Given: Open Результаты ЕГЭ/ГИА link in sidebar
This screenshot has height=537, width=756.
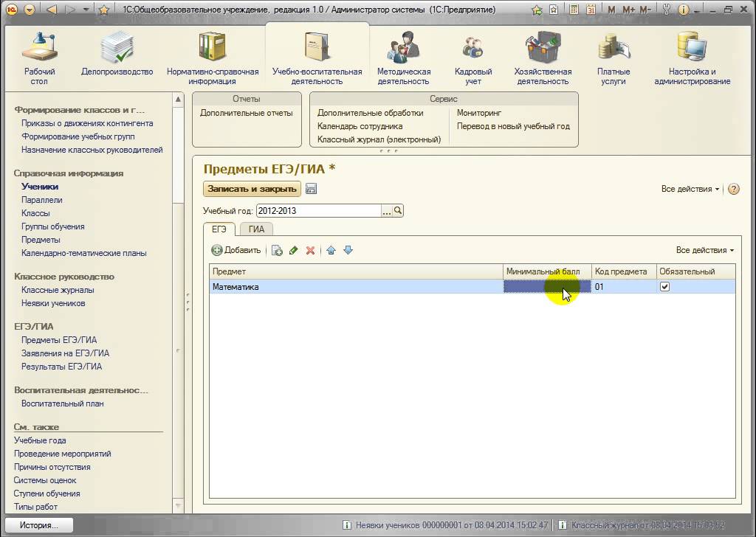Looking at the screenshot, I should (x=61, y=367).
